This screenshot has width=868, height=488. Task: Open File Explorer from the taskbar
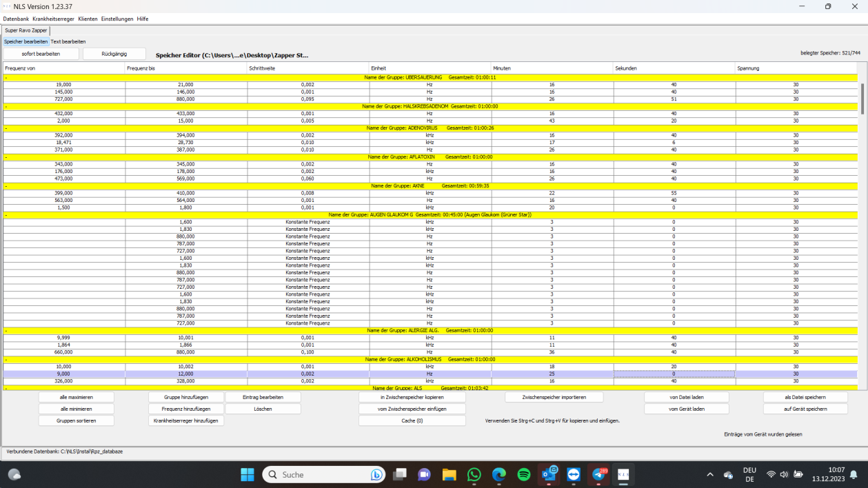click(449, 474)
